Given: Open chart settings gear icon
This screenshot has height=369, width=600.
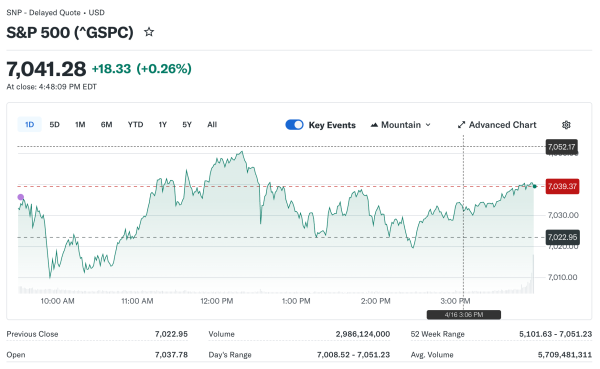Looking at the screenshot, I should (x=566, y=125).
